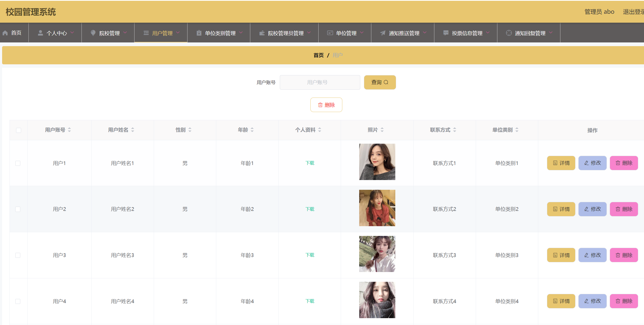
Task: Click the chat bubble icon beside 投票信息管理
Action: 446,33
